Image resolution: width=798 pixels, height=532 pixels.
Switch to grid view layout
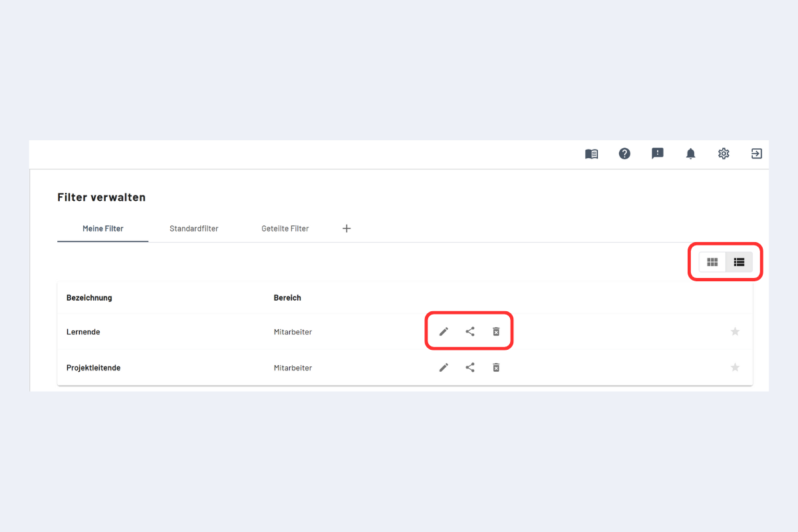point(712,261)
